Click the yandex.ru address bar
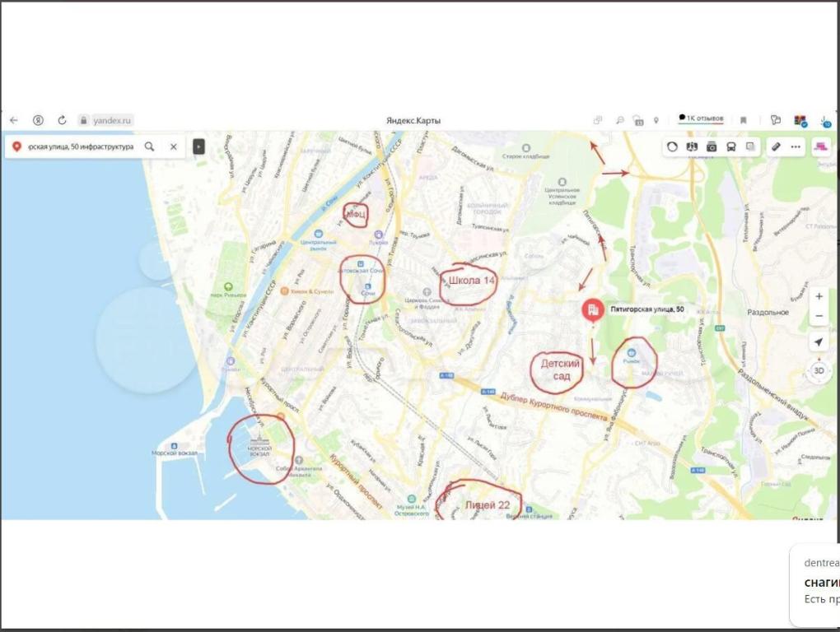The image size is (840, 632). coord(112,120)
